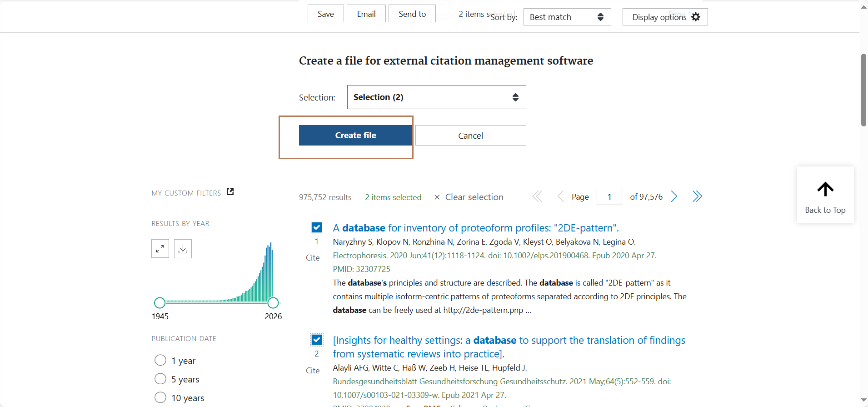The image size is (868, 407).
Task: Click the Back to Top arrow
Action: tap(825, 189)
